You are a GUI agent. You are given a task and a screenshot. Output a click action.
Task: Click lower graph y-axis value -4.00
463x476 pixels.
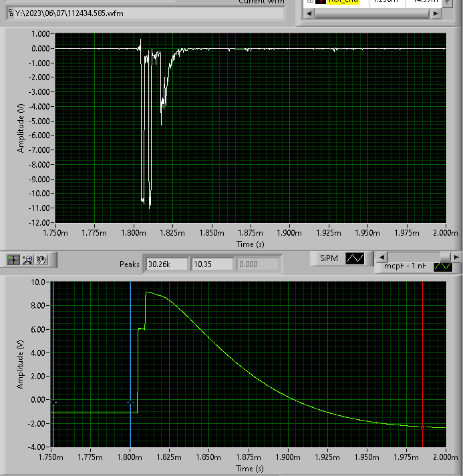click(37, 447)
